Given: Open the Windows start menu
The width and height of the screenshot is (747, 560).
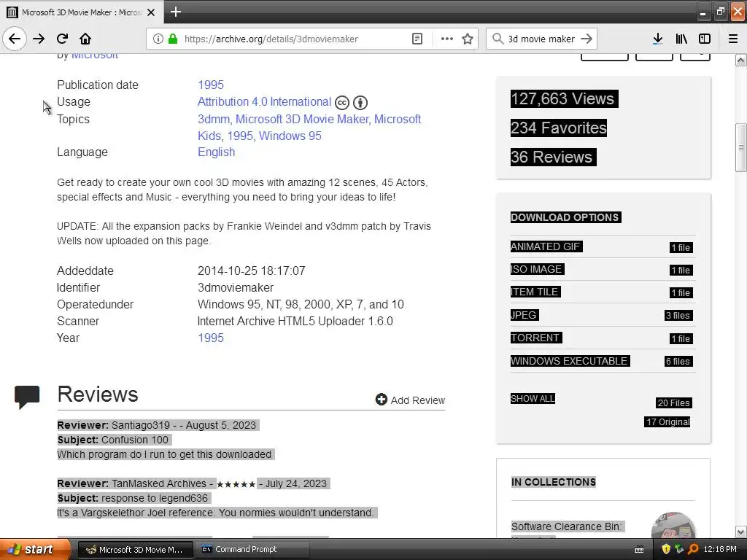Looking at the screenshot, I should 35,549.
